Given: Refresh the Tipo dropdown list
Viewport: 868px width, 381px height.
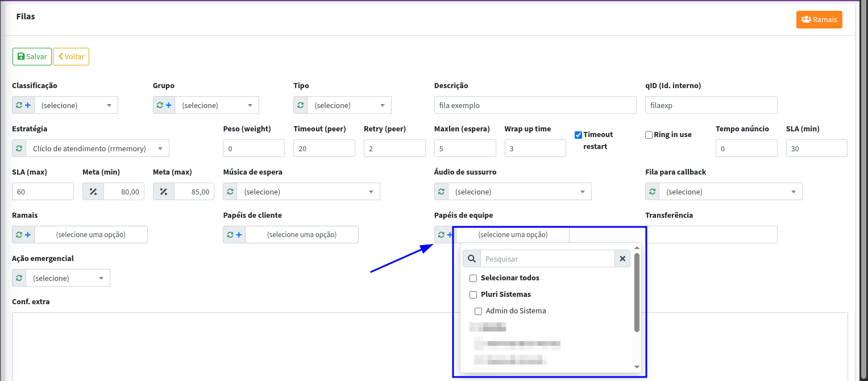Looking at the screenshot, I should [x=301, y=105].
